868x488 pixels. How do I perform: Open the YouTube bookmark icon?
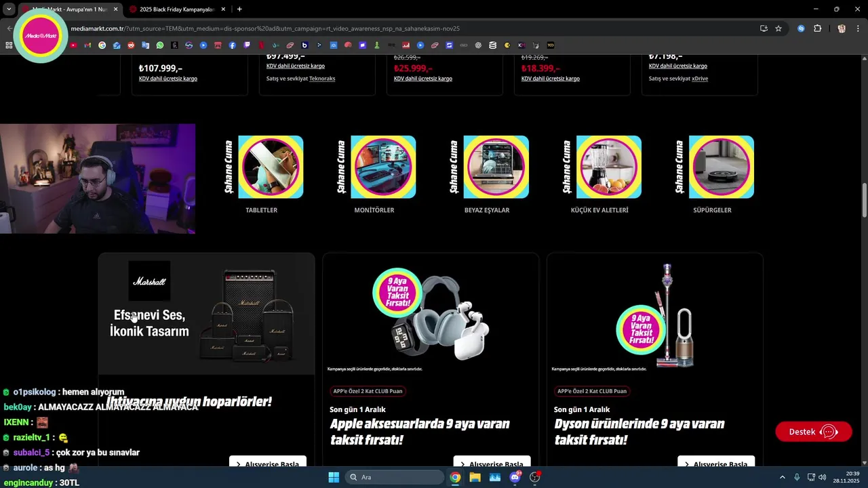73,45
